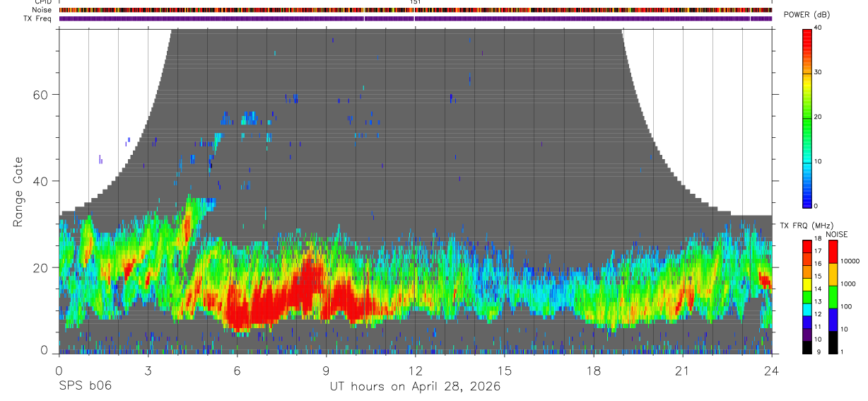Click the 21 UT hour tick label
The height and width of the screenshot is (401, 868).
point(682,371)
